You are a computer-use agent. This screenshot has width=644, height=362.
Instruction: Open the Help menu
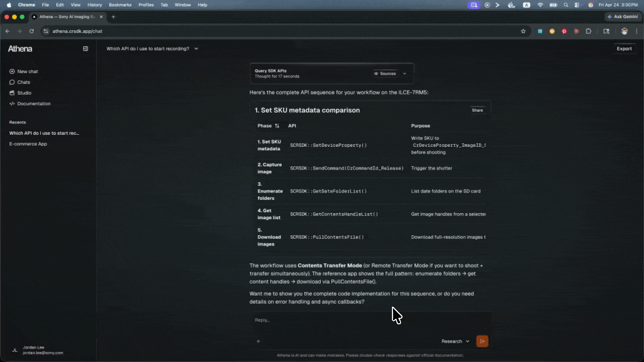pyautogui.click(x=202, y=5)
